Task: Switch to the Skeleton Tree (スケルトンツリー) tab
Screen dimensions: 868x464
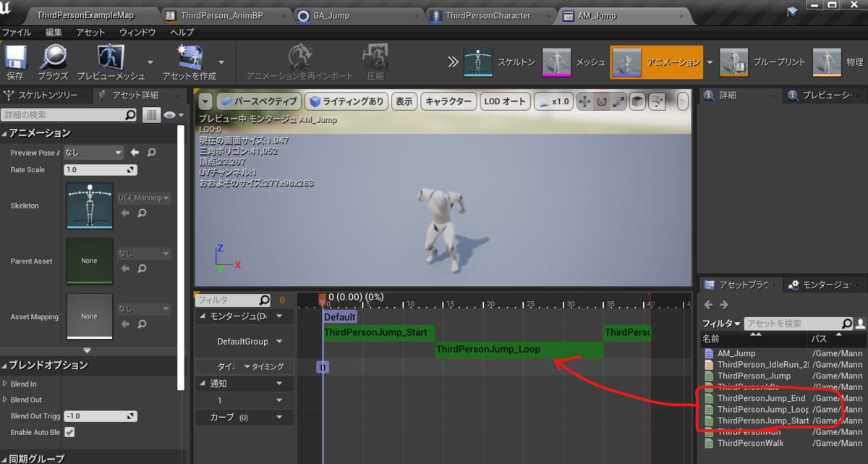Action: (x=46, y=95)
